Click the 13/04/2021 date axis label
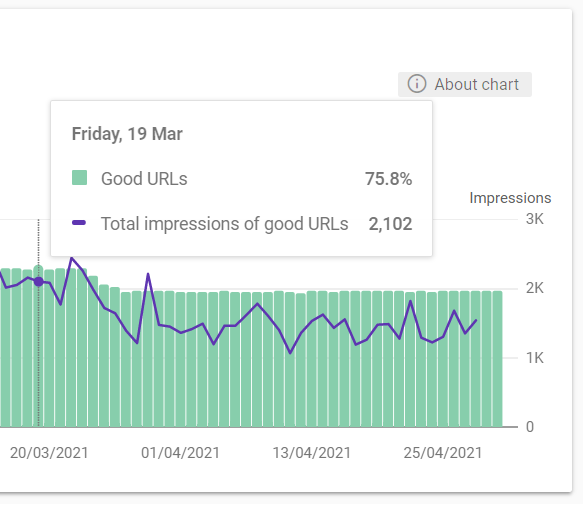 pyautogui.click(x=312, y=453)
